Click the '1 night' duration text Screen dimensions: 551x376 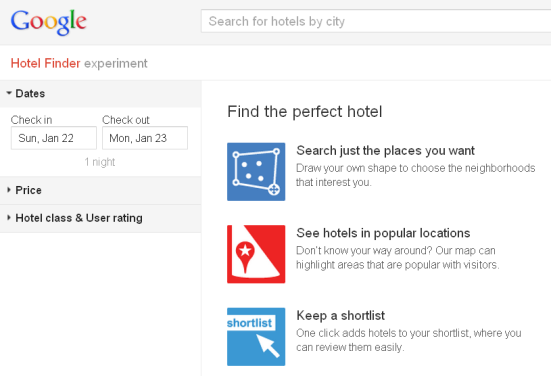(99, 162)
